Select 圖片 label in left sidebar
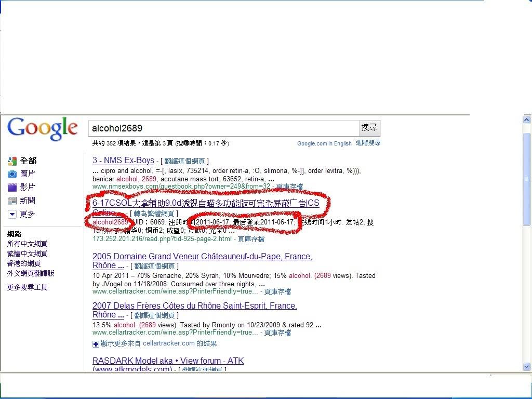The height and width of the screenshot is (399, 532). [x=28, y=174]
